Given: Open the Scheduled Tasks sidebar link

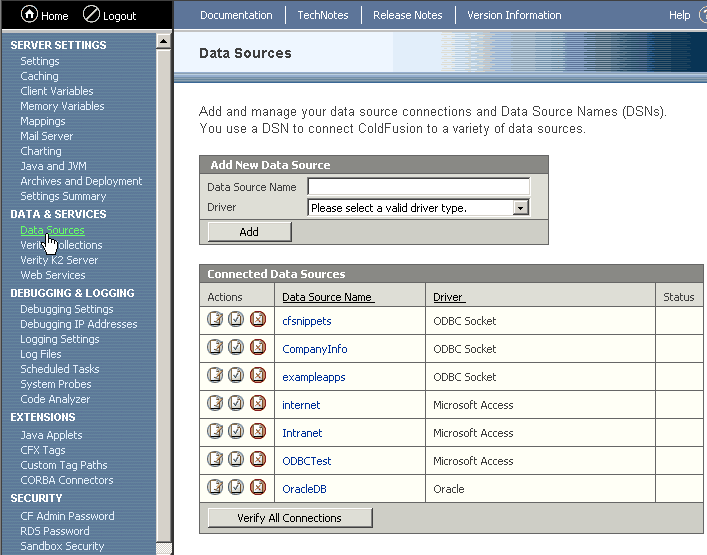Looking at the screenshot, I should [60, 369].
